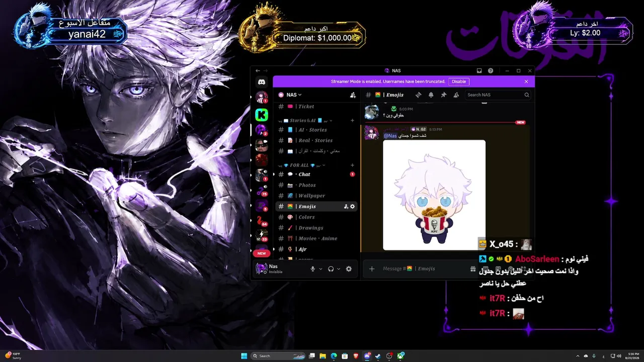Open Steam from the taskbar
644x362 pixels.
(378, 356)
